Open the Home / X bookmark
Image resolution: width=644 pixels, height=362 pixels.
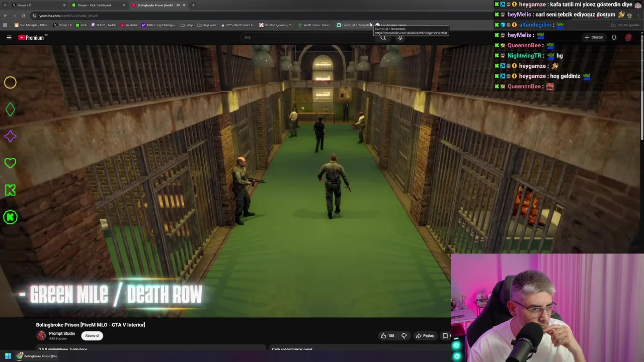(62, 25)
